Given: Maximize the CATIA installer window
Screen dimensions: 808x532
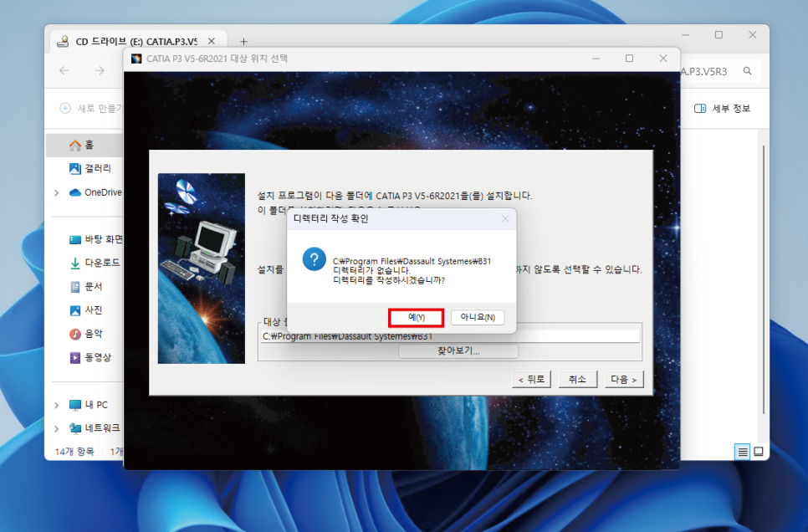Looking at the screenshot, I should pos(629,59).
